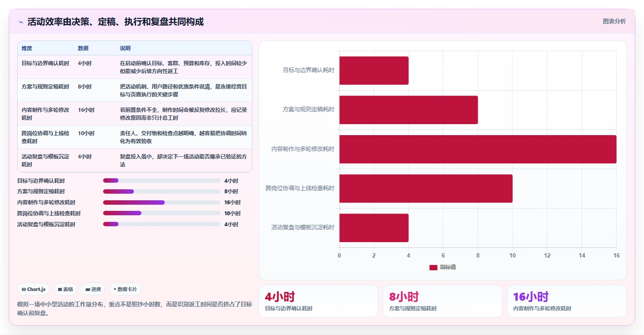Open the 8小时 data card
Image resolution: width=644 pixels, height=335 pixels.
tap(442, 301)
